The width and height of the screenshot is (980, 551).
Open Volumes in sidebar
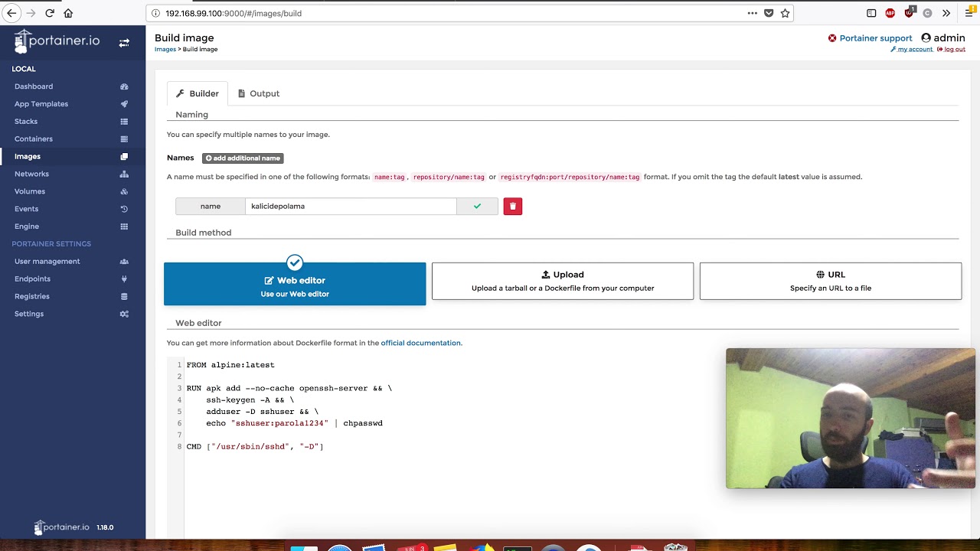tap(30, 191)
